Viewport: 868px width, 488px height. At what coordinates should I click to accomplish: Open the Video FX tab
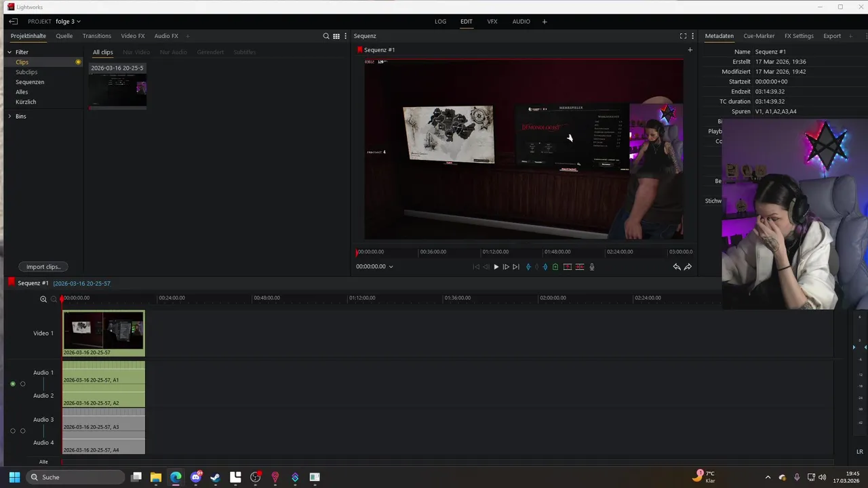coord(133,36)
